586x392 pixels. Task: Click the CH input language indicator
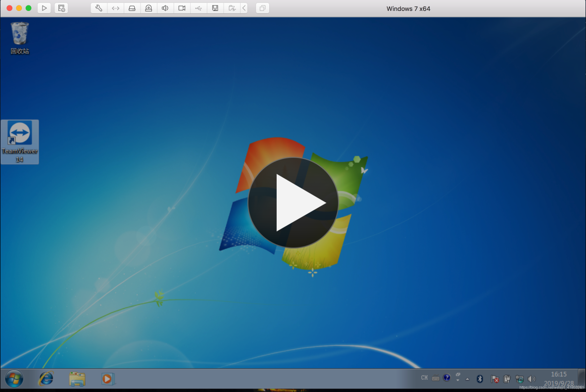pos(424,378)
